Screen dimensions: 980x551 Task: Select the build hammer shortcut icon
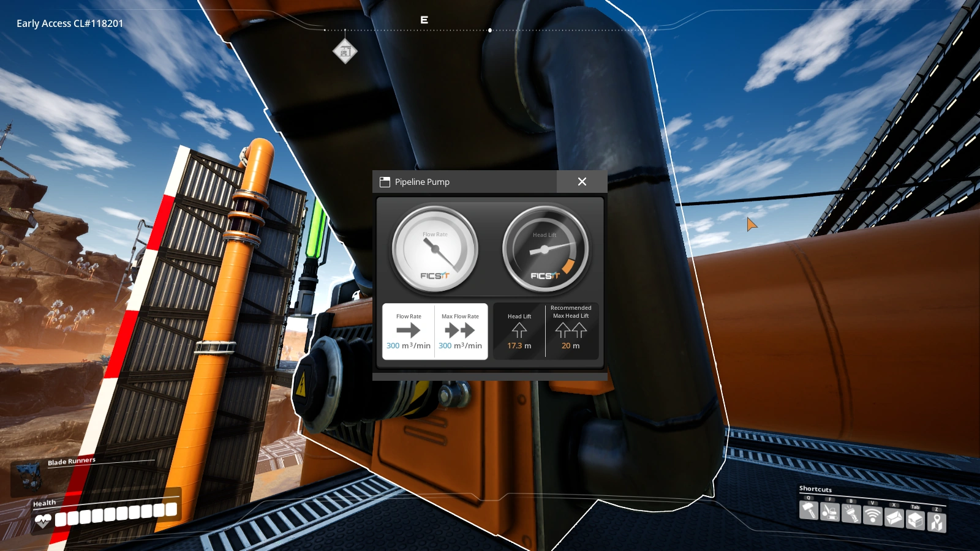click(x=809, y=511)
